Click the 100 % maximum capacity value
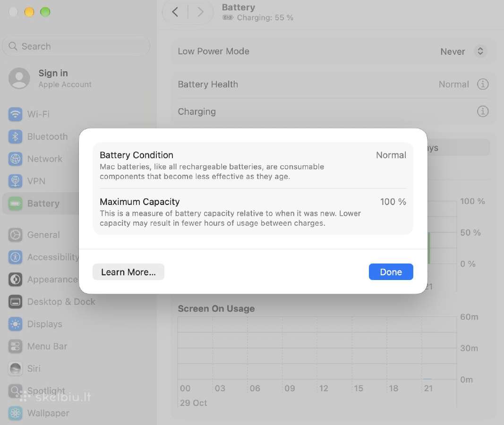 click(x=393, y=202)
